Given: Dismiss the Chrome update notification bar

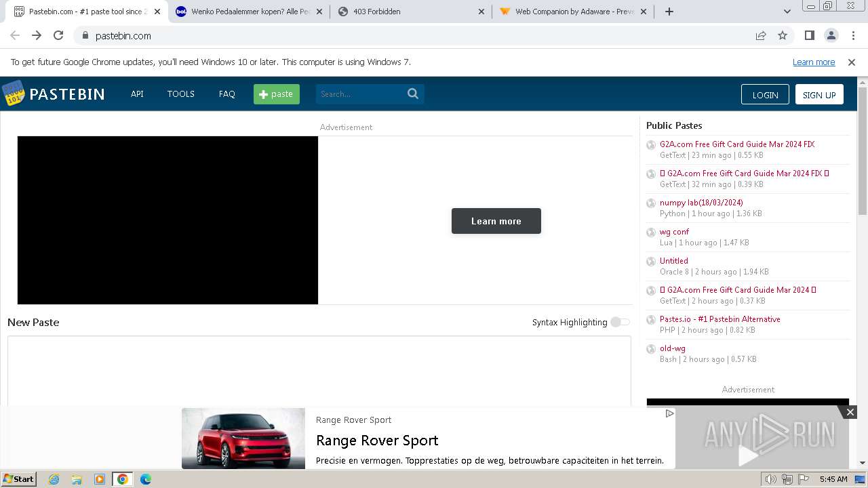Looking at the screenshot, I should (852, 62).
